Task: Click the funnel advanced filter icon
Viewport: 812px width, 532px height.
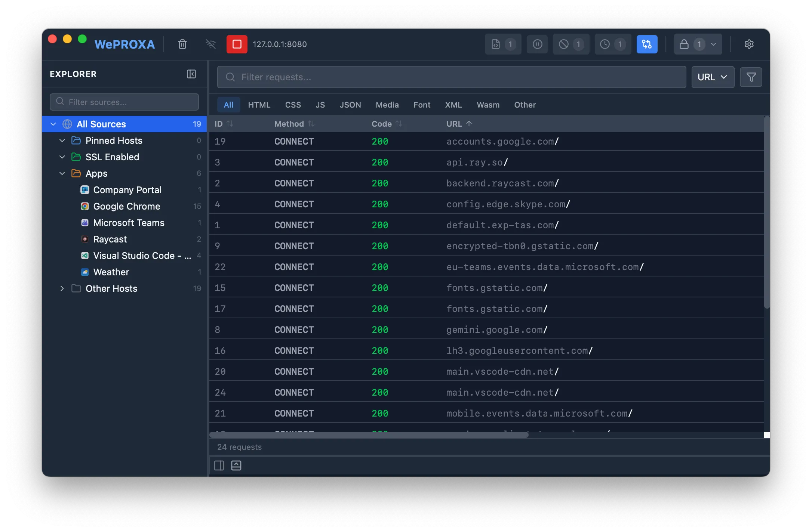Action: pyautogui.click(x=751, y=77)
